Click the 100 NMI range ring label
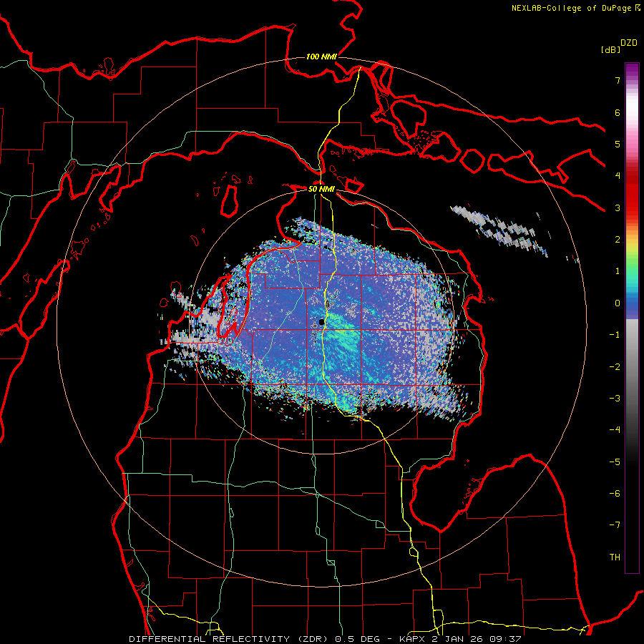Viewport: 644px width, 644px height. coord(321,57)
